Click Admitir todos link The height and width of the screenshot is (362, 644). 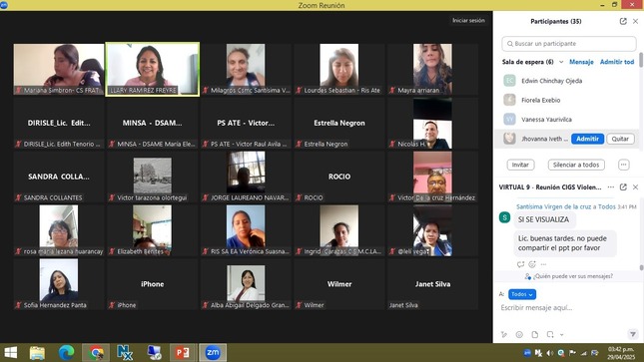(x=617, y=62)
